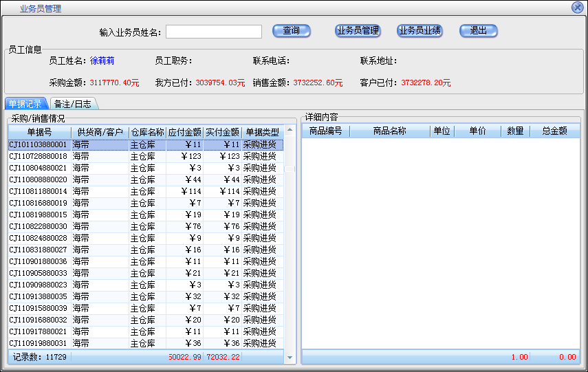Click the 应付金额 column header
The image size is (588, 372).
click(184, 132)
